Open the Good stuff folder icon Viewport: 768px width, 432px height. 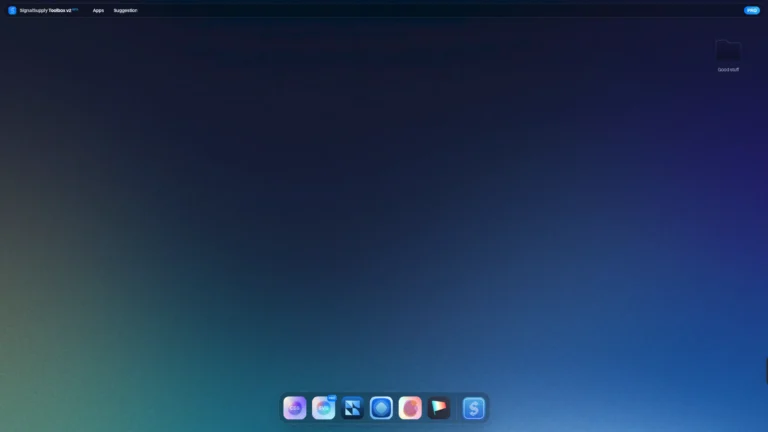click(x=728, y=51)
